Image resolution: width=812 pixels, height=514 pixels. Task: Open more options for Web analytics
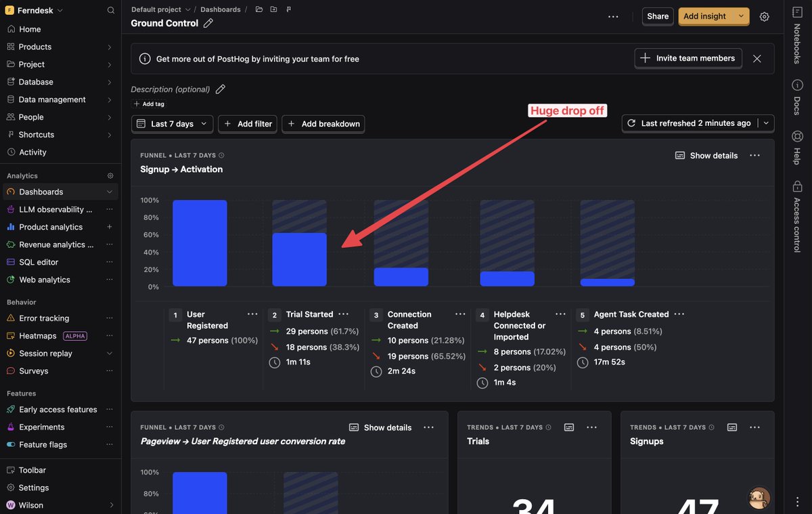coord(110,280)
